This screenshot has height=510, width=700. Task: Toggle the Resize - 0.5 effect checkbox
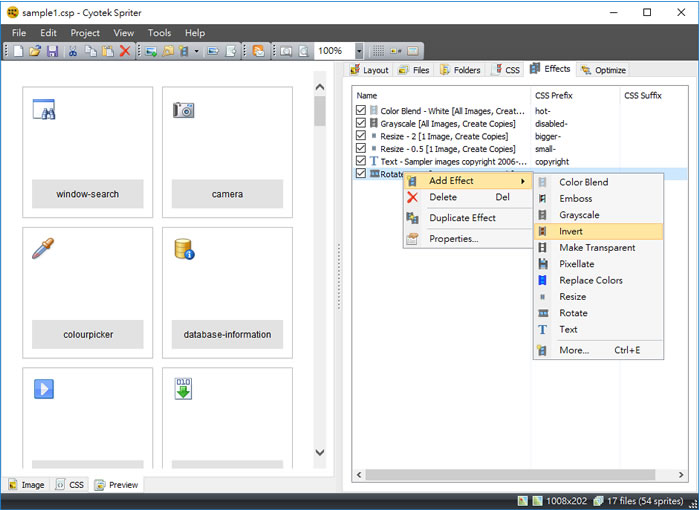(361, 148)
